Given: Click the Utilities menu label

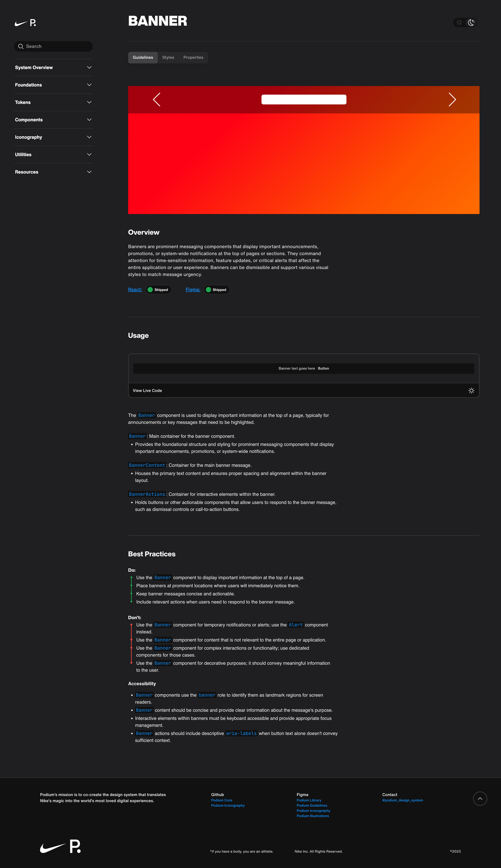Looking at the screenshot, I should (23, 155).
